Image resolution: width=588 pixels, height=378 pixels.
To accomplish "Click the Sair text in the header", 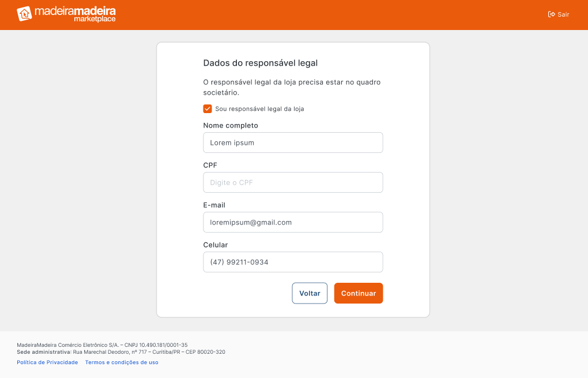I will coord(563,14).
